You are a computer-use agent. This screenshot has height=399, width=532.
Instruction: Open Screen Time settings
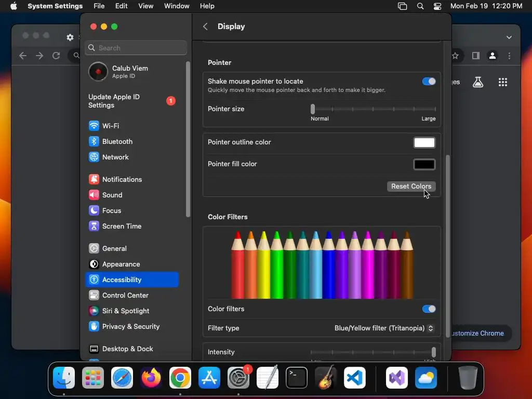click(x=131, y=227)
